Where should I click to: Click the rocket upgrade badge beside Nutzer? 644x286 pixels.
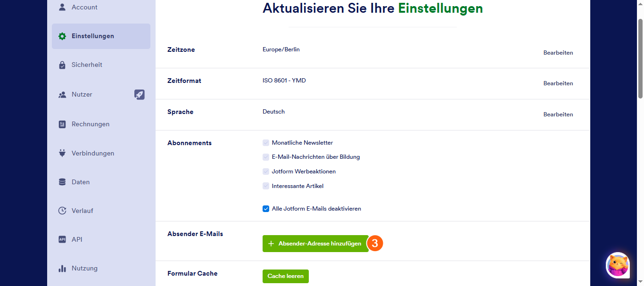tap(140, 94)
